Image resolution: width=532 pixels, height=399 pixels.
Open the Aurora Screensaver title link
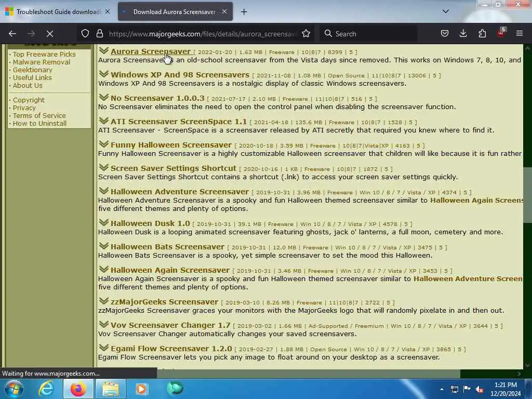coord(151,51)
